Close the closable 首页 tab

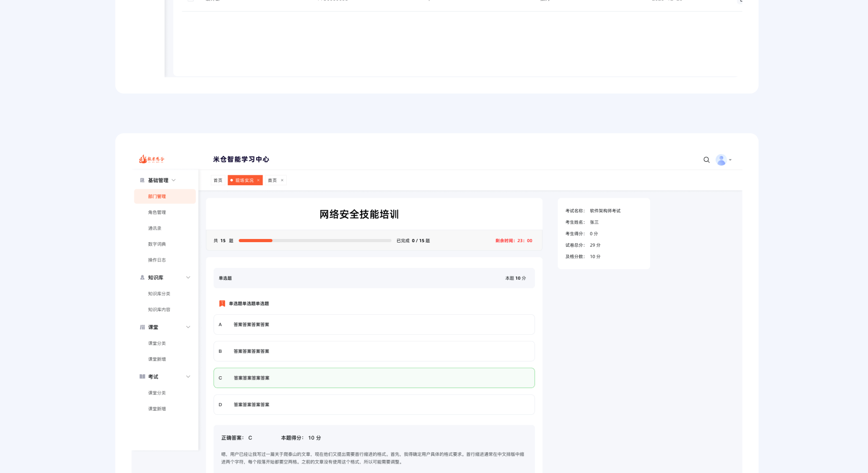[282, 180]
